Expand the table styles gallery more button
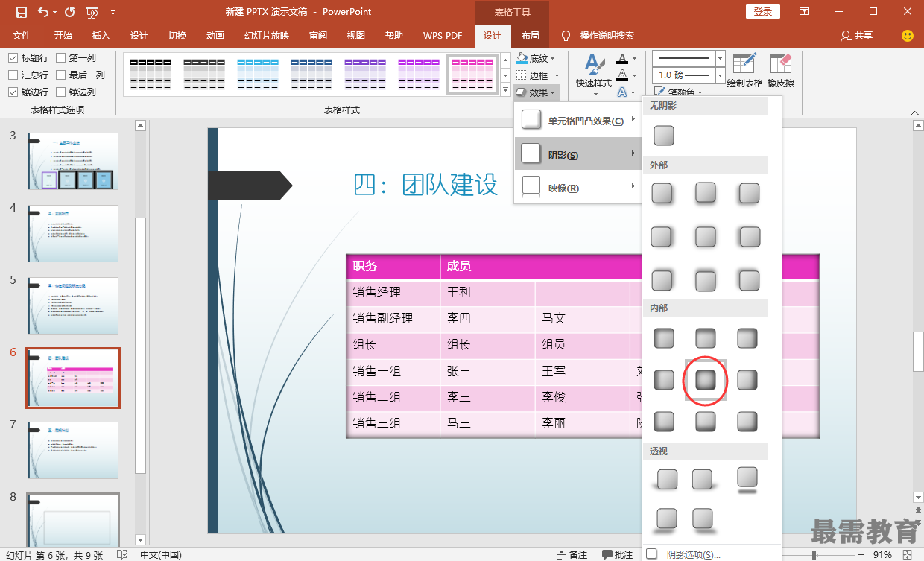 (505, 89)
